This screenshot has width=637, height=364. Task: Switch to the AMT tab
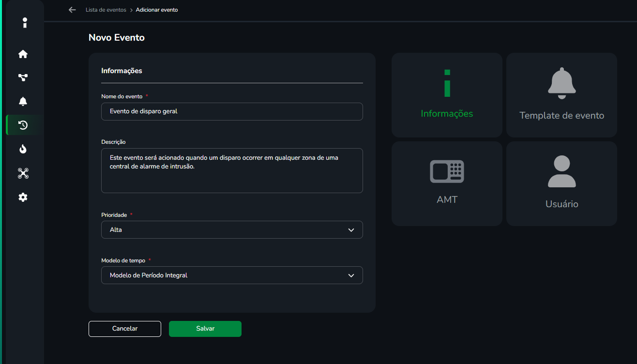pyautogui.click(x=447, y=183)
